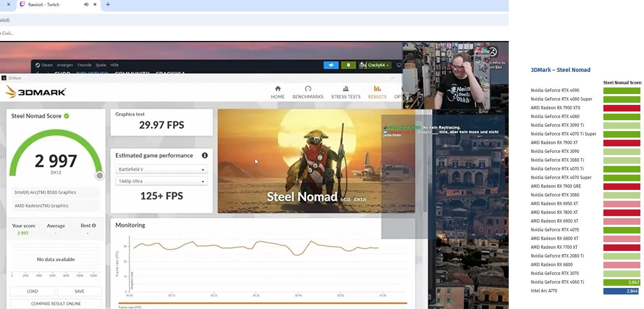Close the partially hidden tab left of Twitch
The width and height of the screenshot is (644, 309).
click(9, 4)
